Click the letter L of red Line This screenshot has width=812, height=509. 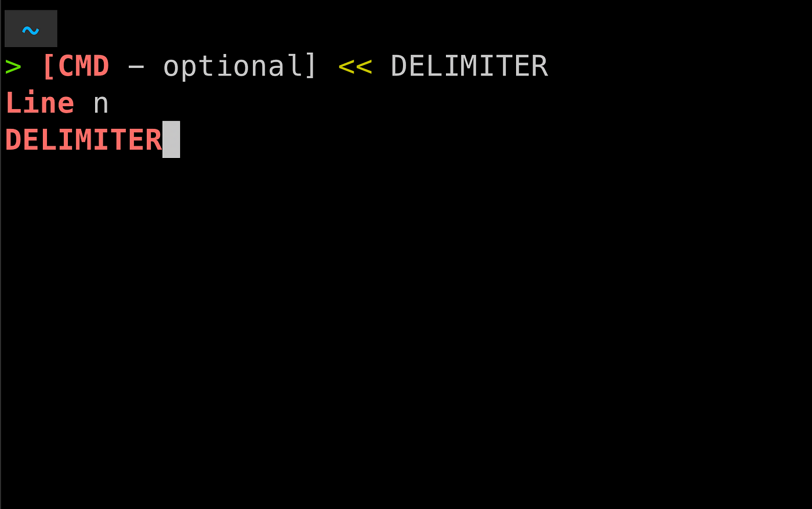pyautogui.click(x=13, y=103)
